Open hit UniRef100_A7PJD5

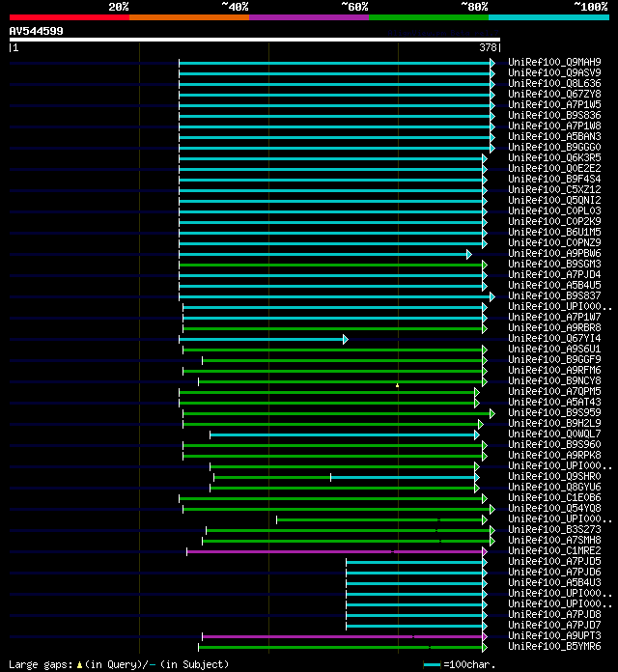(554, 561)
